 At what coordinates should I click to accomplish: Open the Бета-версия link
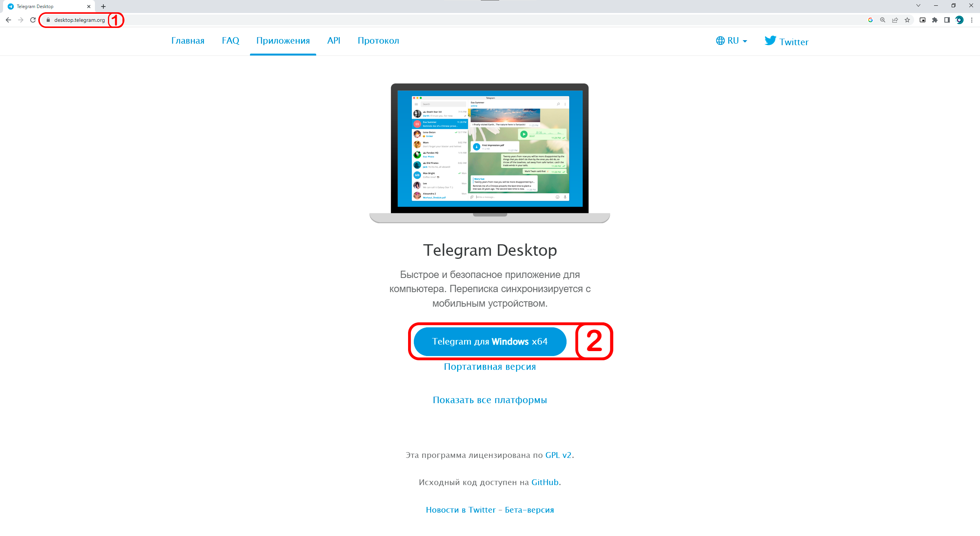[529, 510]
